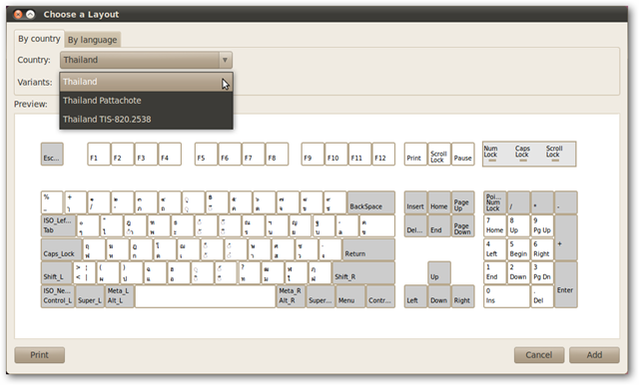Click the ISO_Left Tab key
Image resolution: width=639 pixels, height=385 pixels.
coord(58,226)
